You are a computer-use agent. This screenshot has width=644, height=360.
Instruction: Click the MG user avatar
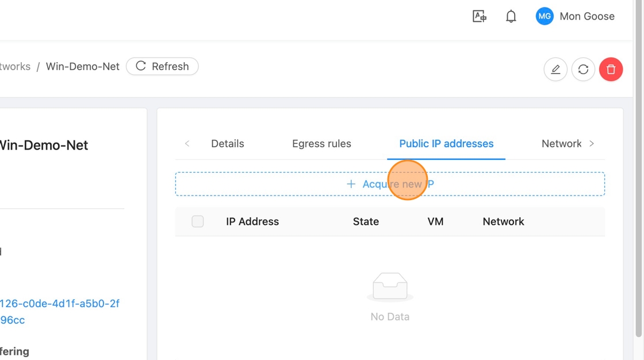point(544,17)
